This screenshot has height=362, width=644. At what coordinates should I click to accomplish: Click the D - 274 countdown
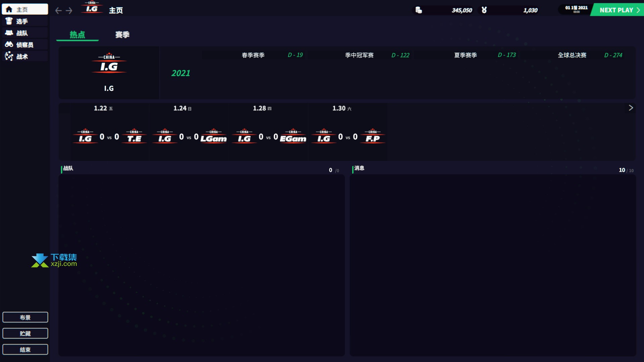tap(613, 55)
